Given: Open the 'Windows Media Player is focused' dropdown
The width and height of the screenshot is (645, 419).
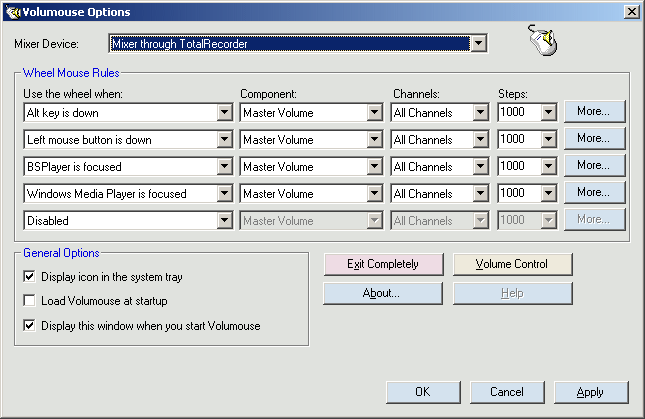Looking at the screenshot, I should (224, 194).
